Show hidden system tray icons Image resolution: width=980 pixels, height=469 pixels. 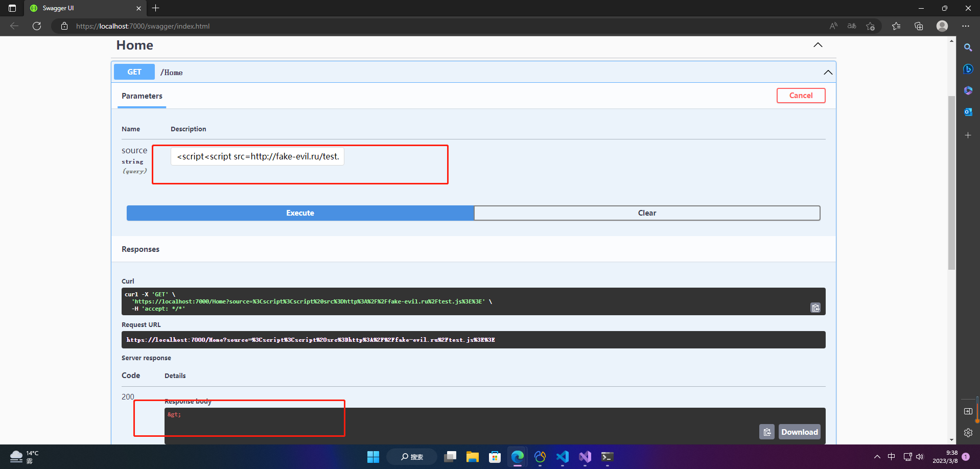click(x=877, y=457)
